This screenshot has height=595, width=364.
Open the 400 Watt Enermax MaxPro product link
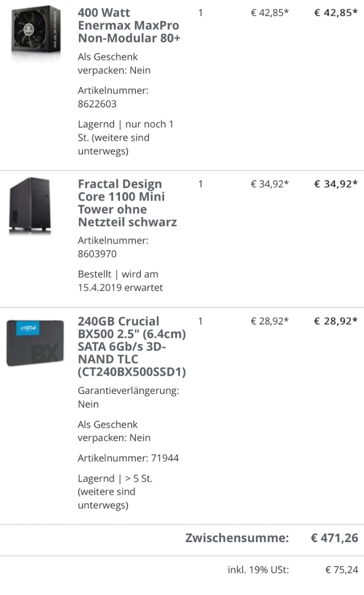tap(128, 25)
